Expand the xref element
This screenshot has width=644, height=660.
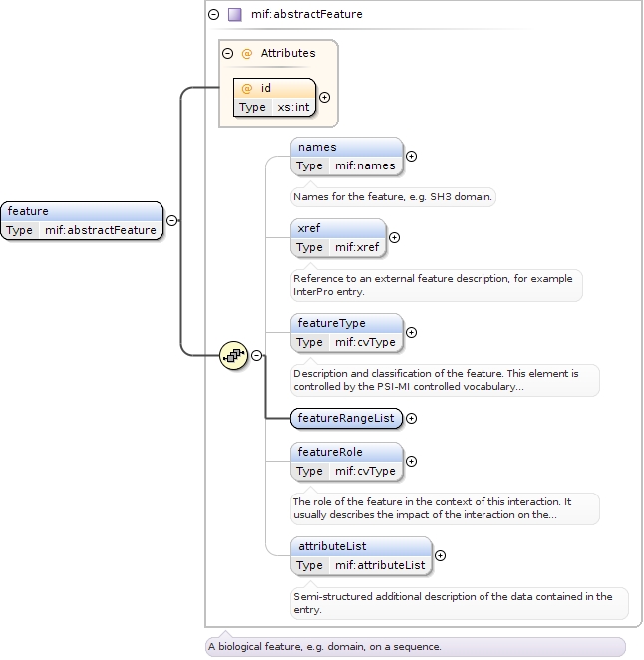point(394,237)
